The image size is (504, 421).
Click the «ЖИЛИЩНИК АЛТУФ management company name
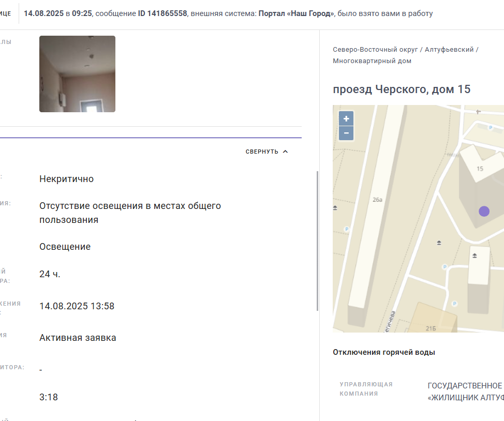pyautogui.click(x=465, y=398)
